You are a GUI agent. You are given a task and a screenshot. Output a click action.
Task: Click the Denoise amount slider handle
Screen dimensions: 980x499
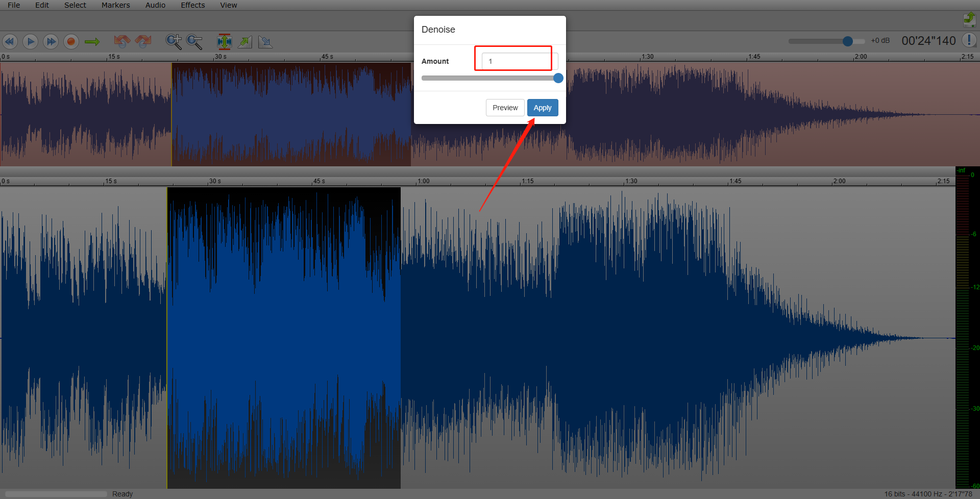click(x=558, y=78)
